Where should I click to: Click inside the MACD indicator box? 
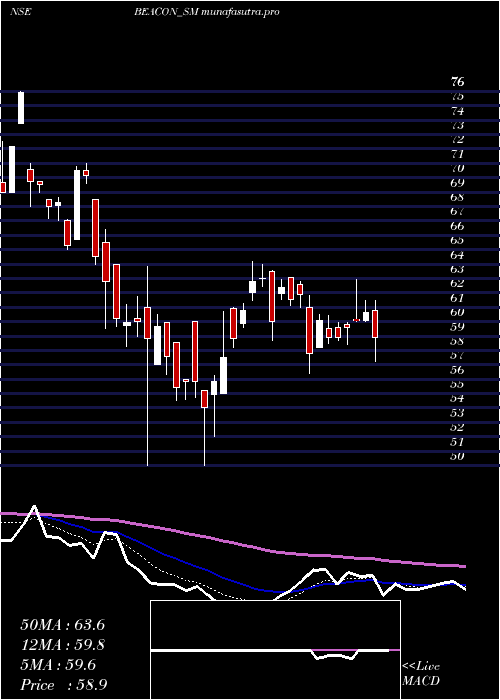[275, 650]
